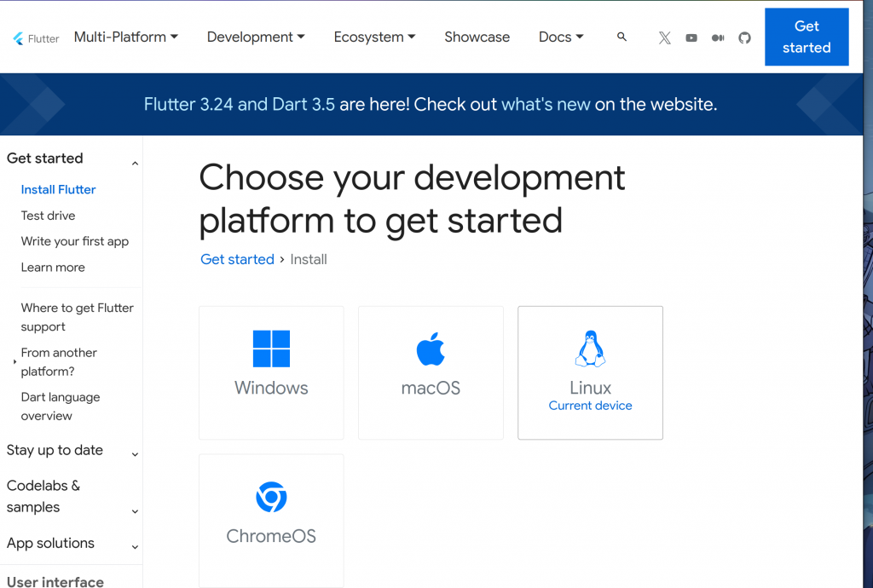
Task: Open the Development dropdown menu
Action: (256, 37)
